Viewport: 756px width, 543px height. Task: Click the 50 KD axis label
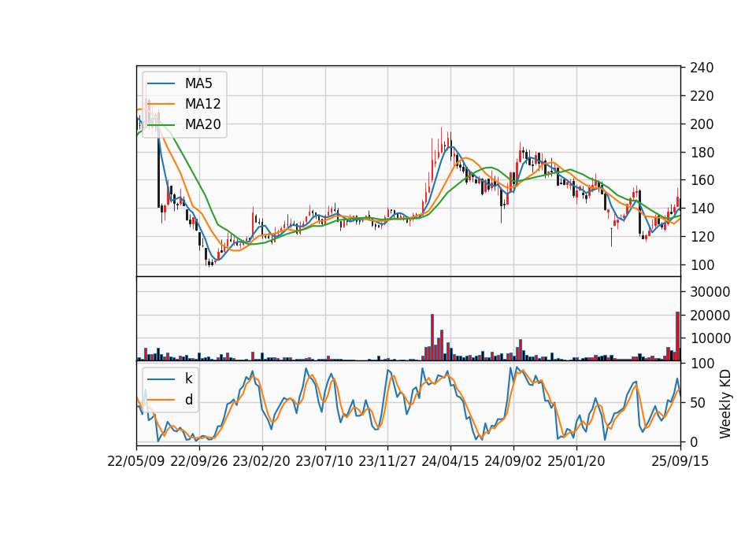tap(698, 403)
